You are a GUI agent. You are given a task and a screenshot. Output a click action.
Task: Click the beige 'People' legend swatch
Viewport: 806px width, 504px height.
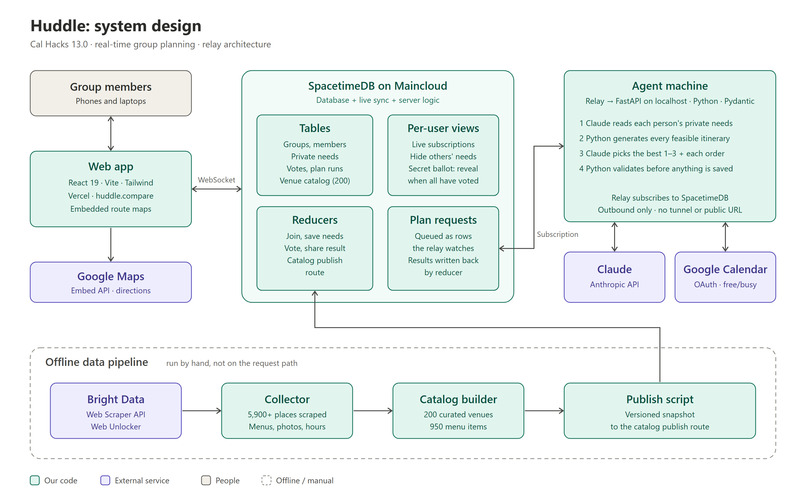point(206,480)
